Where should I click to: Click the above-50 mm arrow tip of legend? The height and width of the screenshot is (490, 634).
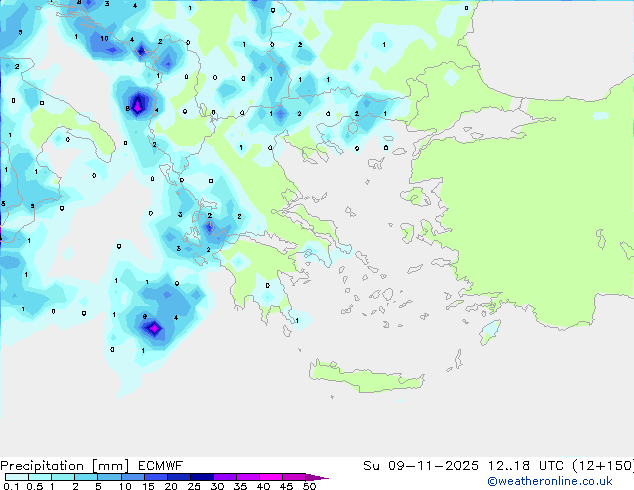(317, 477)
